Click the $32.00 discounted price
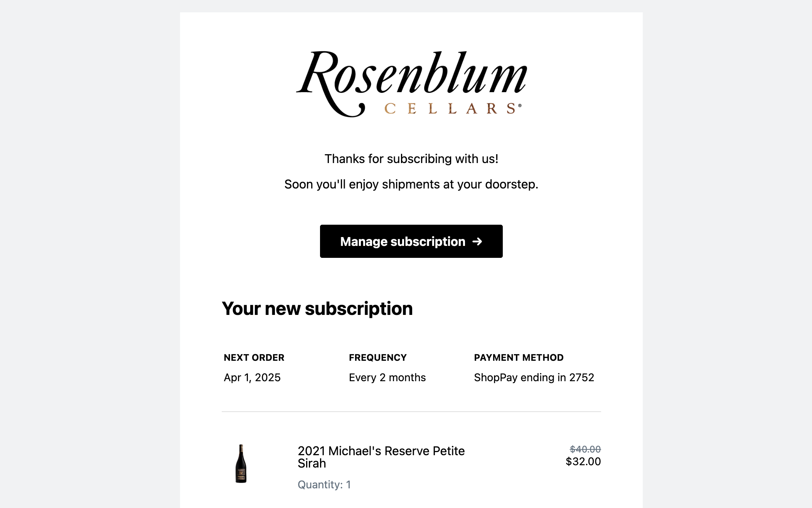The height and width of the screenshot is (508, 812). (x=583, y=461)
